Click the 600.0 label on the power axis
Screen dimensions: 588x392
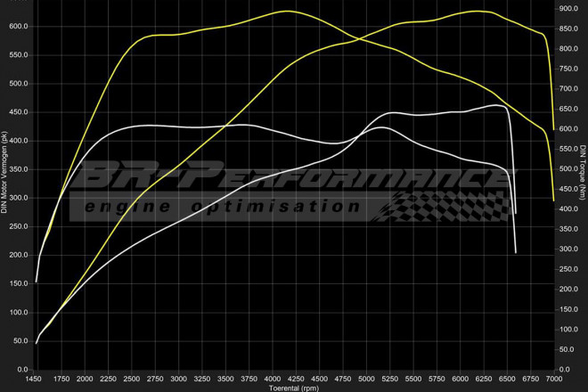[x=20, y=27]
